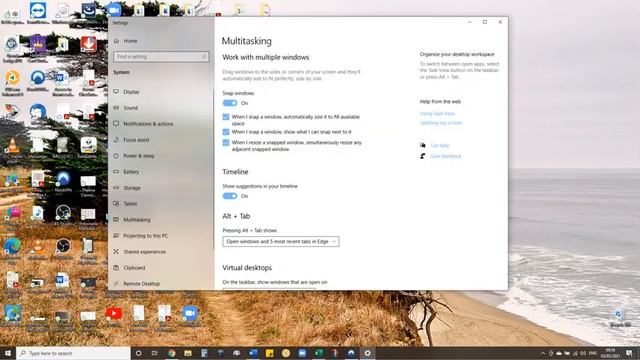Open Focus assist settings

pyautogui.click(x=136, y=140)
